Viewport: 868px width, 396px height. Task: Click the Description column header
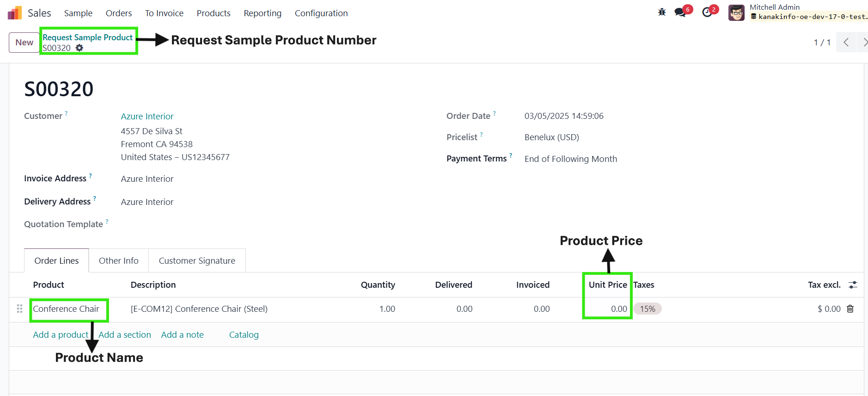pyautogui.click(x=153, y=285)
